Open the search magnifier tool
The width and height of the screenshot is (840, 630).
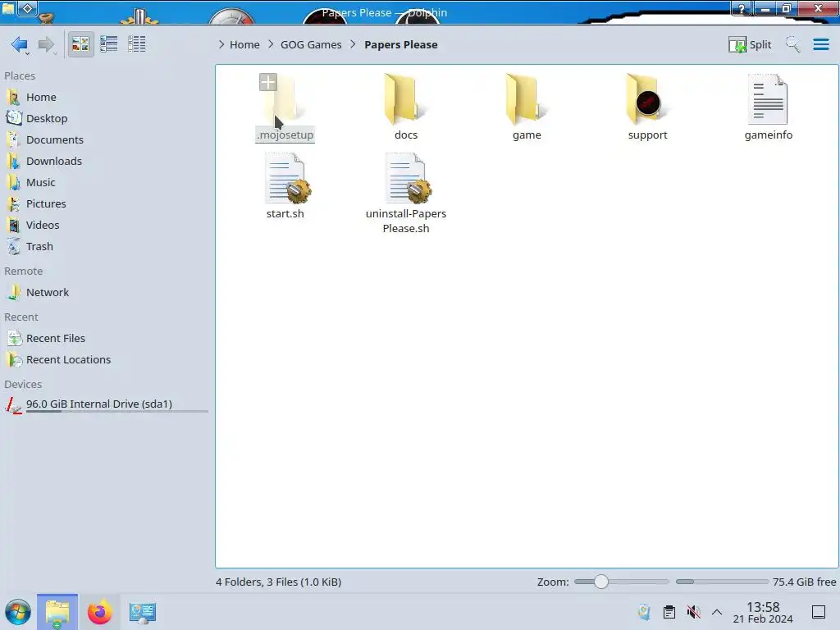coord(793,44)
